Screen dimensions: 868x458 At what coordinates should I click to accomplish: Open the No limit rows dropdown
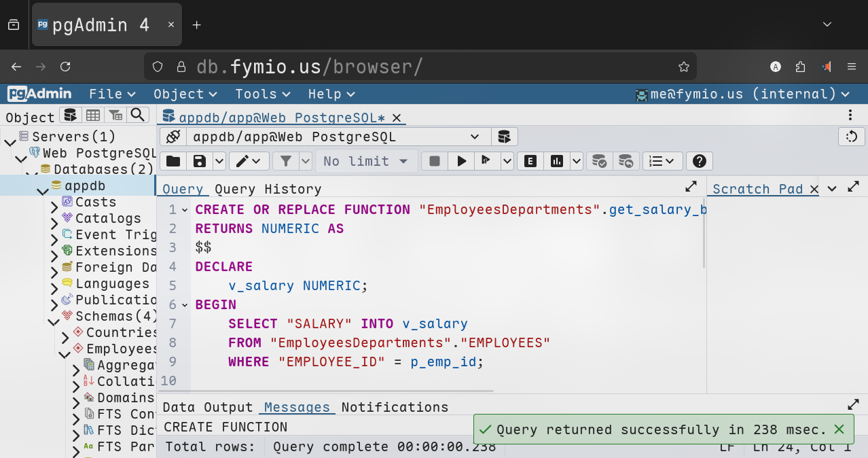[365, 161]
